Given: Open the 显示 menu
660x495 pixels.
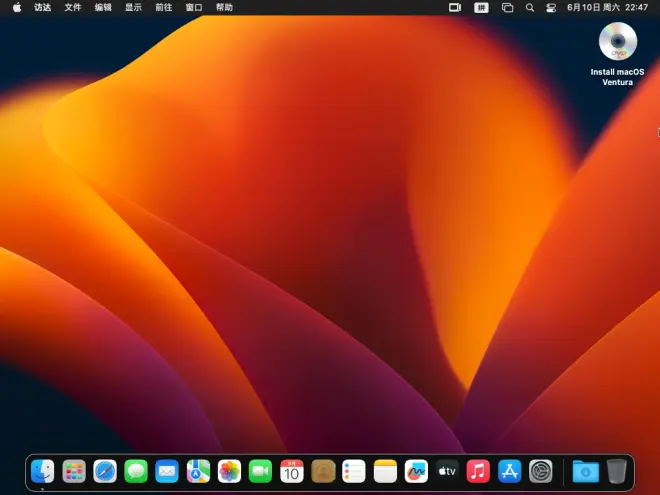Looking at the screenshot, I should (x=133, y=7).
